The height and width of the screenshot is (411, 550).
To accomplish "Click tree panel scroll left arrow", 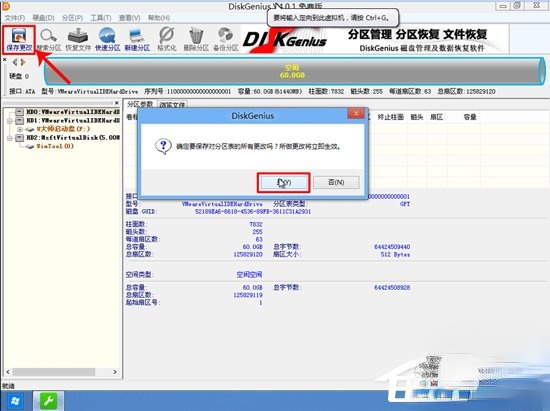I will (8, 372).
